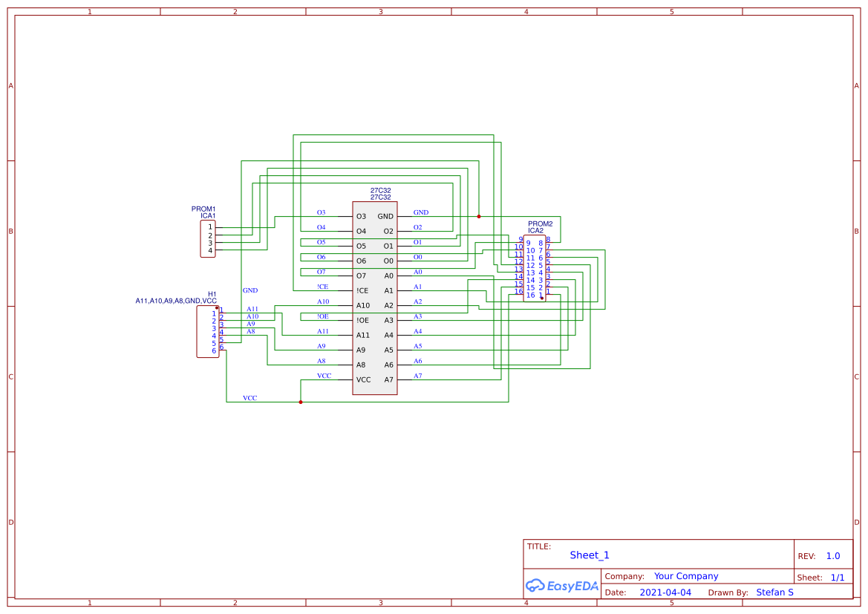
Task: Click the VCC net label near the header
Action: (249, 398)
